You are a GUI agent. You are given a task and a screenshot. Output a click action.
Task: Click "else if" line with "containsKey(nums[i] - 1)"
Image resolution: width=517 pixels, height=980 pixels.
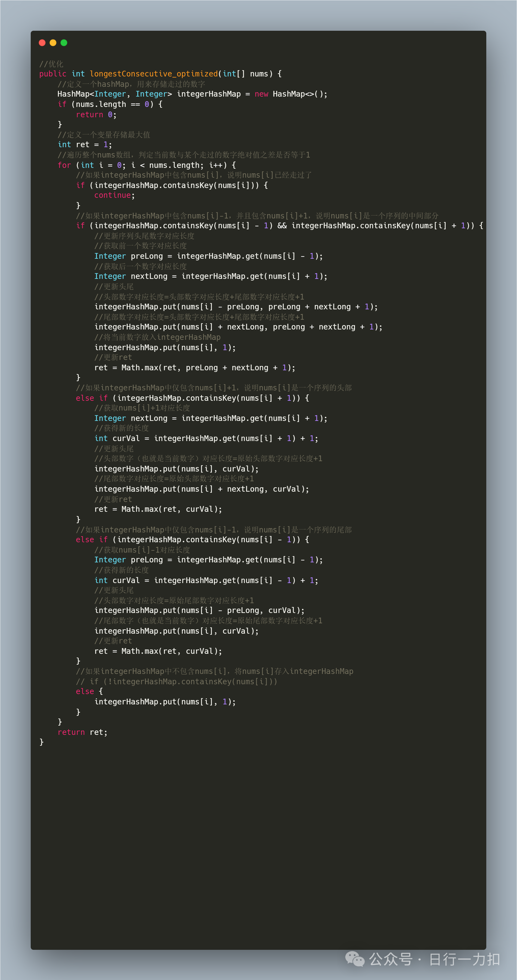tap(192, 540)
